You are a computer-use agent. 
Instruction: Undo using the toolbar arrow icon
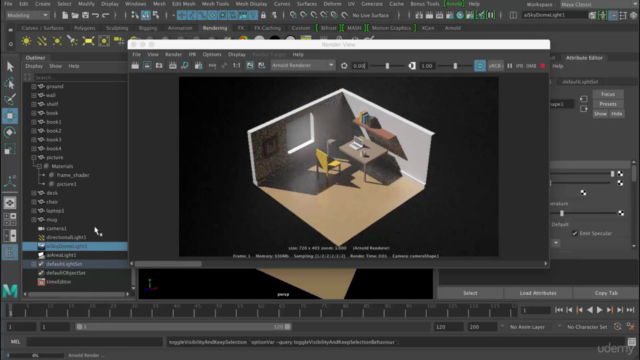96,15
